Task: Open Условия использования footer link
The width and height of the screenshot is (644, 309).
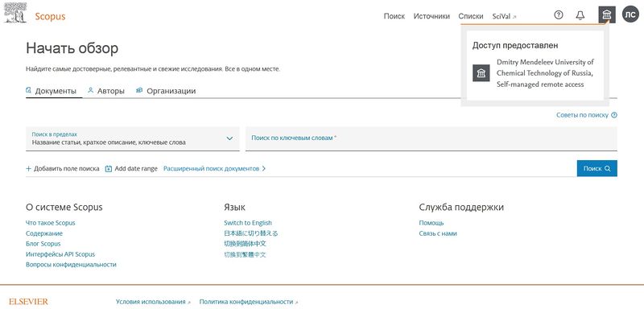Action: (153, 302)
